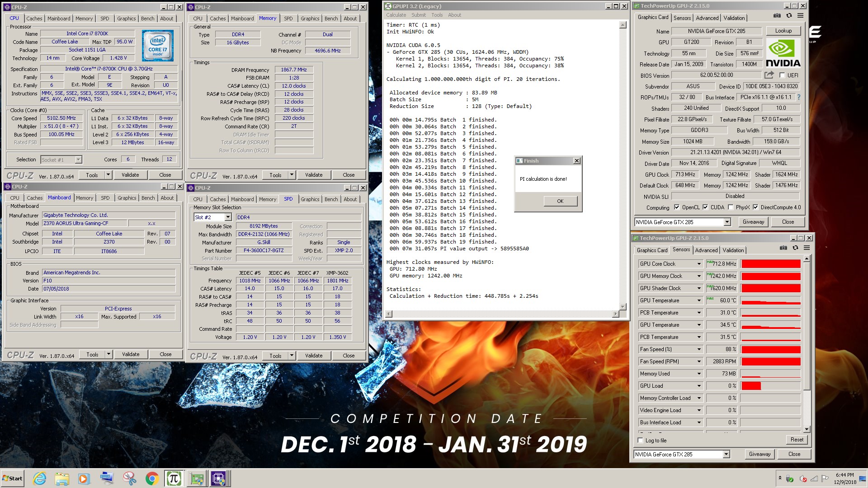Expand the GPU Core Clock sensor dropdown
Image resolution: width=868 pixels, height=488 pixels.
tap(699, 264)
